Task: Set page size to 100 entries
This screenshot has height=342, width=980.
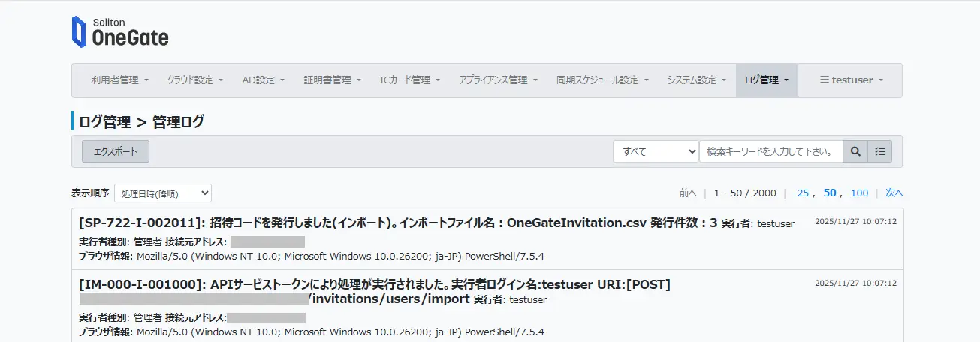Action: 859,193
